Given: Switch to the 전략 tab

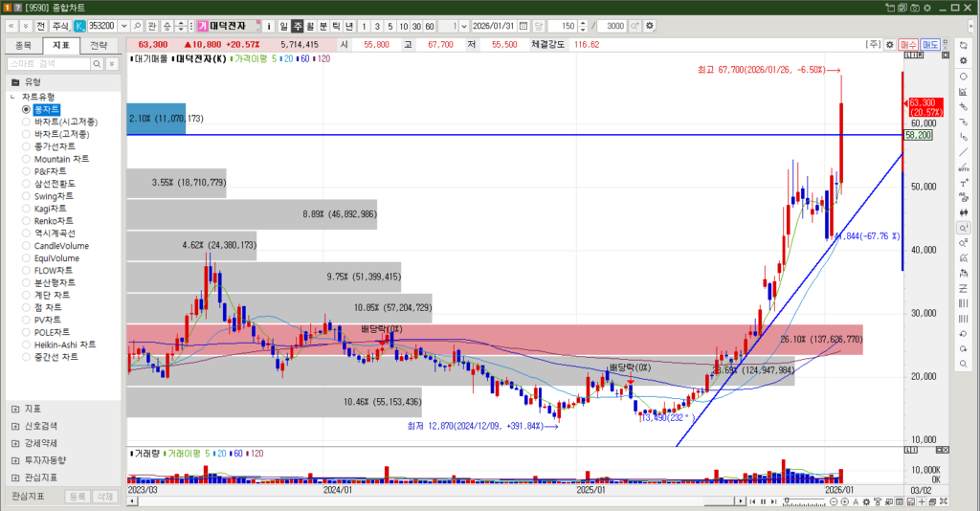Looking at the screenshot, I should pos(98,45).
